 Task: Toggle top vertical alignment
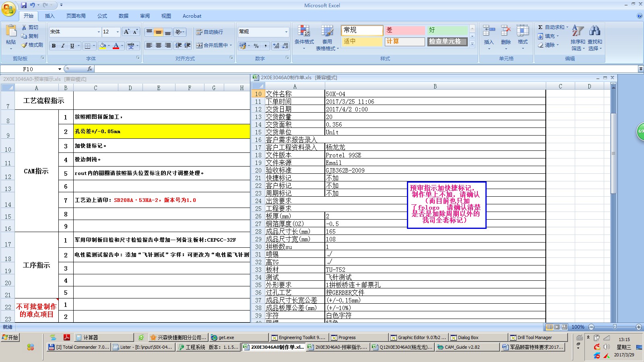tap(149, 32)
